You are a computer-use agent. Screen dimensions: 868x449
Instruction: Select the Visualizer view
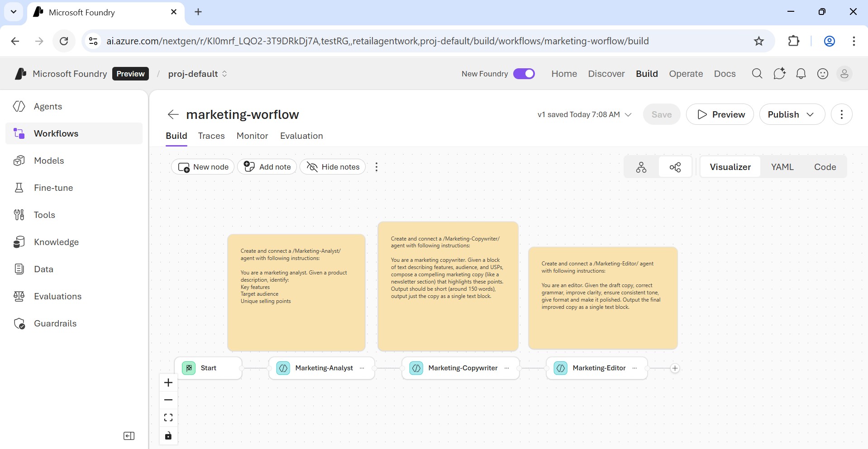[x=730, y=167]
